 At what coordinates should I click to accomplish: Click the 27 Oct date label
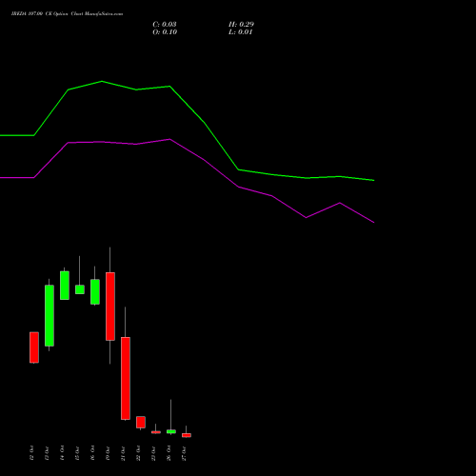(x=184, y=453)
